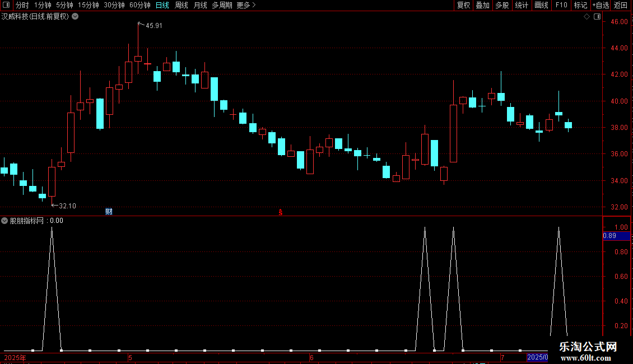
Task: Select the 15分钟 period
Action: coord(89,5)
